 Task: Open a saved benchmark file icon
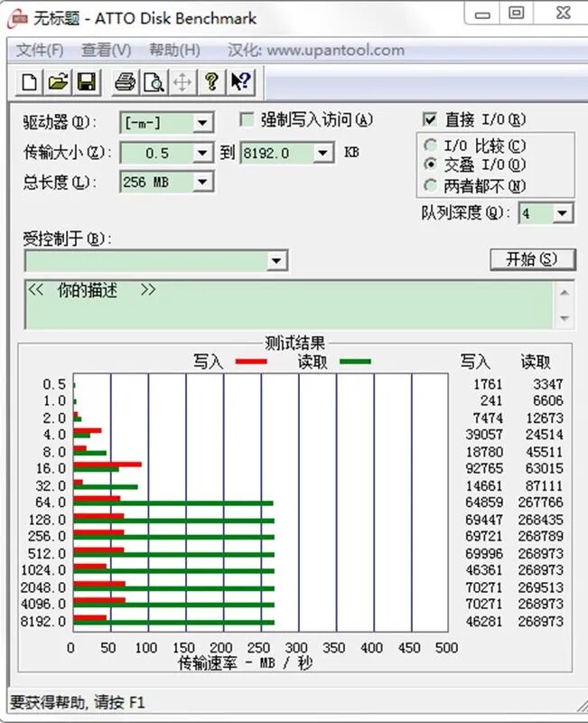58,82
